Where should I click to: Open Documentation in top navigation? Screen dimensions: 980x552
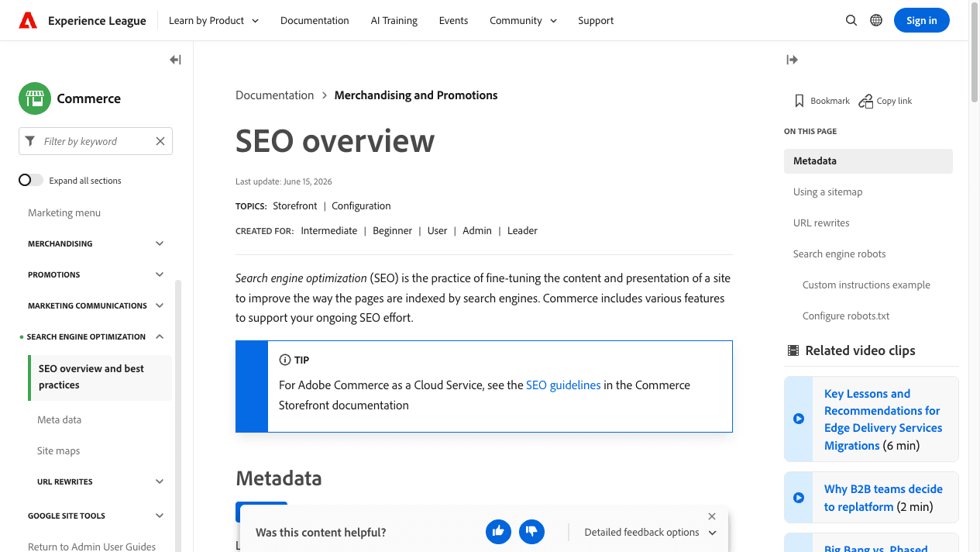(x=315, y=20)
